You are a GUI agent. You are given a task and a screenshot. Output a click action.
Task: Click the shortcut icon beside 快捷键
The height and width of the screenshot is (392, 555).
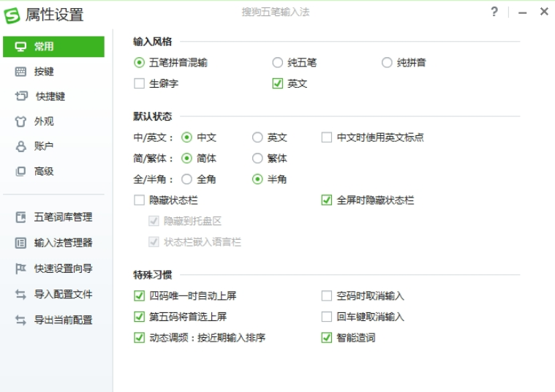(21, 96)
